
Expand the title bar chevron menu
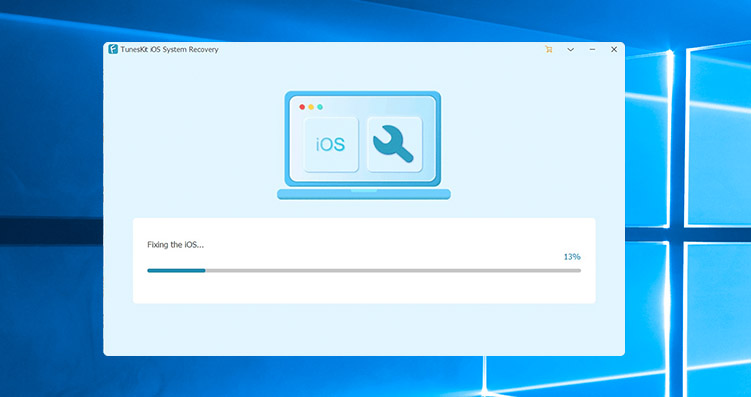click(x=570, y=49)
